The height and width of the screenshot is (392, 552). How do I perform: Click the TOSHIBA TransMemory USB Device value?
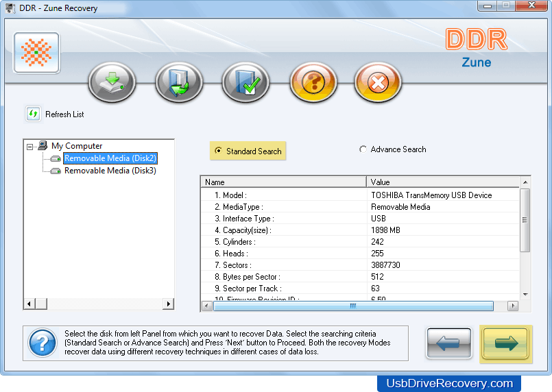pos(431,195)
